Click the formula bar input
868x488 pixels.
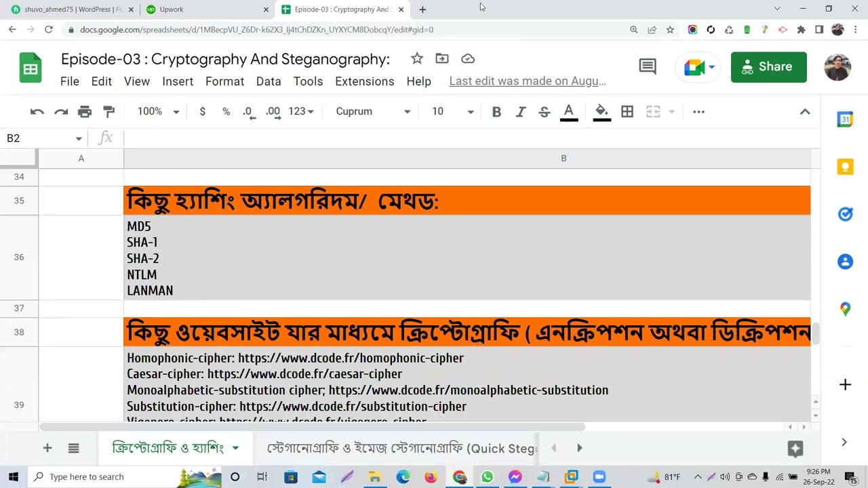tap(471, 138)
